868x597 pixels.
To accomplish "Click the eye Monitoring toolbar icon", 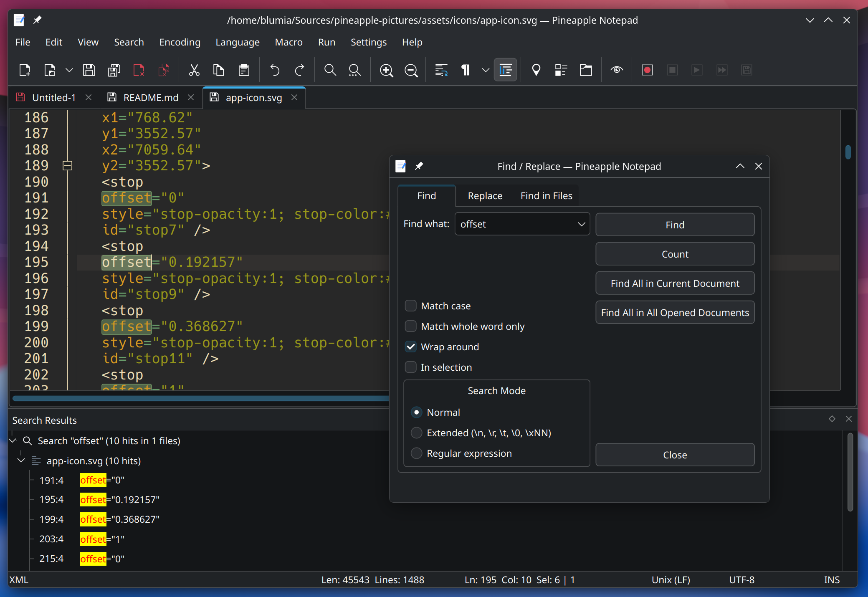I will pyautogui.click(x=617, y=70).
